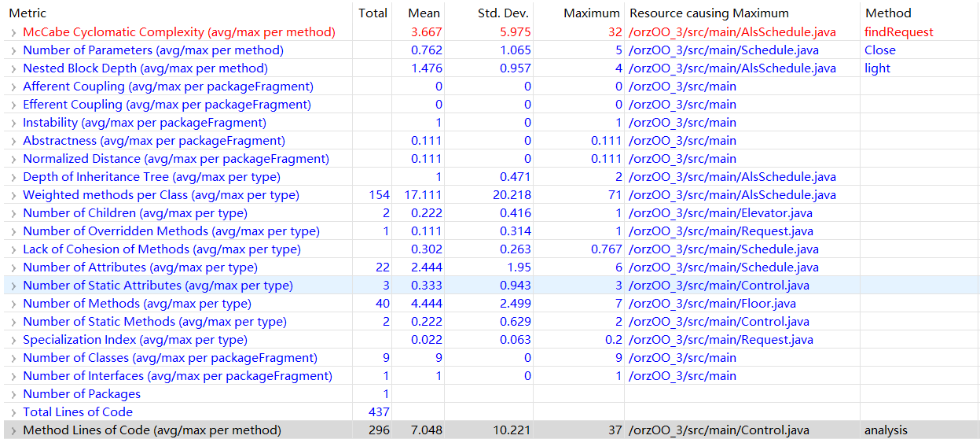Click the Control.java path in the last row
The width and height of the screenshot is (980, 439).
click(x=719, y=430)
